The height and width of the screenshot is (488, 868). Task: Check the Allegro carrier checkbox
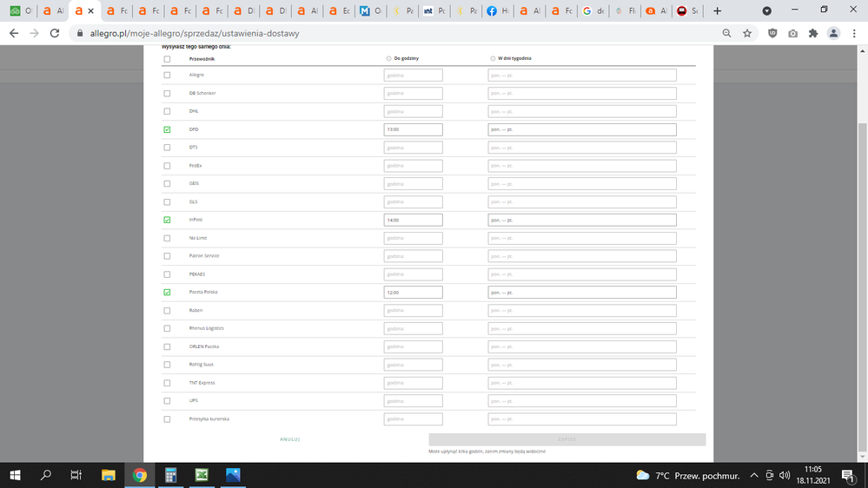point(167,76)
